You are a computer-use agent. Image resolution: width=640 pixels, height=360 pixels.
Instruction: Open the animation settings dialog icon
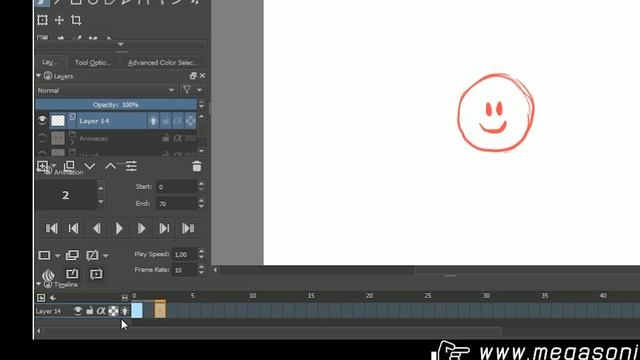pos(96,274)
